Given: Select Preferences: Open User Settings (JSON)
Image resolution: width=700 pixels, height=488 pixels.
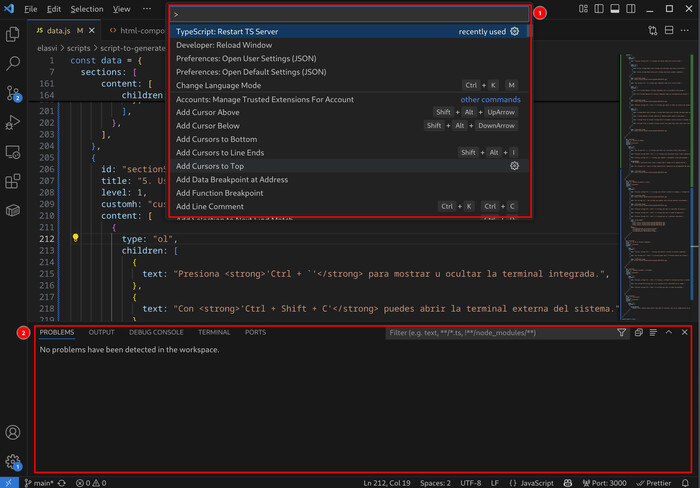Looking at the screenshot, I should click(x=349, y=58).
